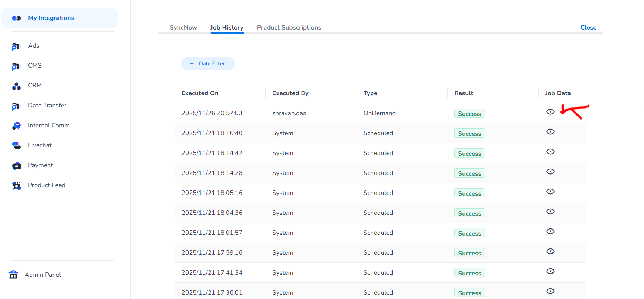
Task: View job data for 18:14:28 run
Action: point(550,172)
